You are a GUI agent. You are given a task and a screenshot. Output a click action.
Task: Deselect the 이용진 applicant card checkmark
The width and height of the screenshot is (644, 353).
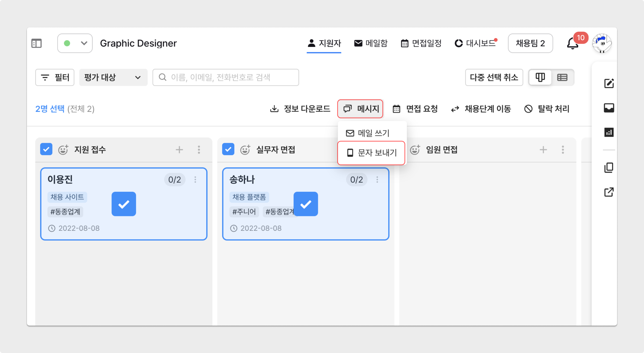[x=124, y=204]
